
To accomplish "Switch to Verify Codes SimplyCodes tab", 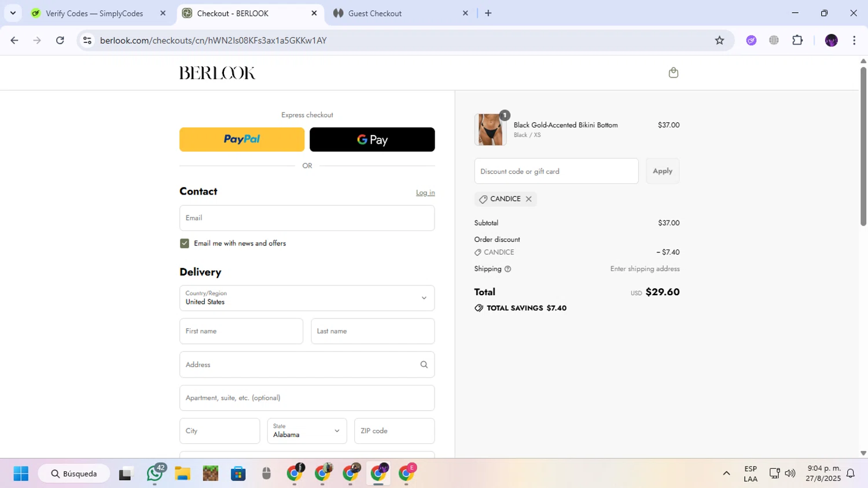I will (x=94, y=13).
